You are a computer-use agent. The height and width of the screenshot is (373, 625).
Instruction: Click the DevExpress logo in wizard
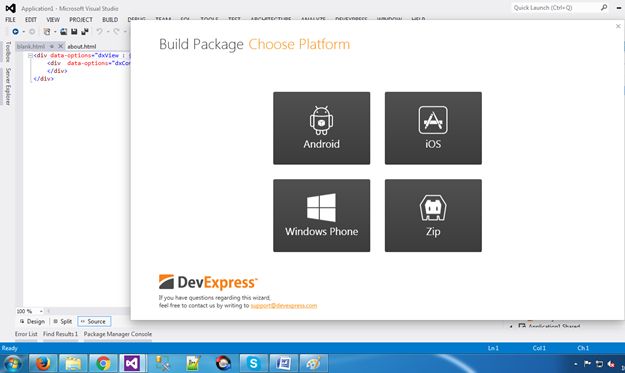[x=208, y=282]
